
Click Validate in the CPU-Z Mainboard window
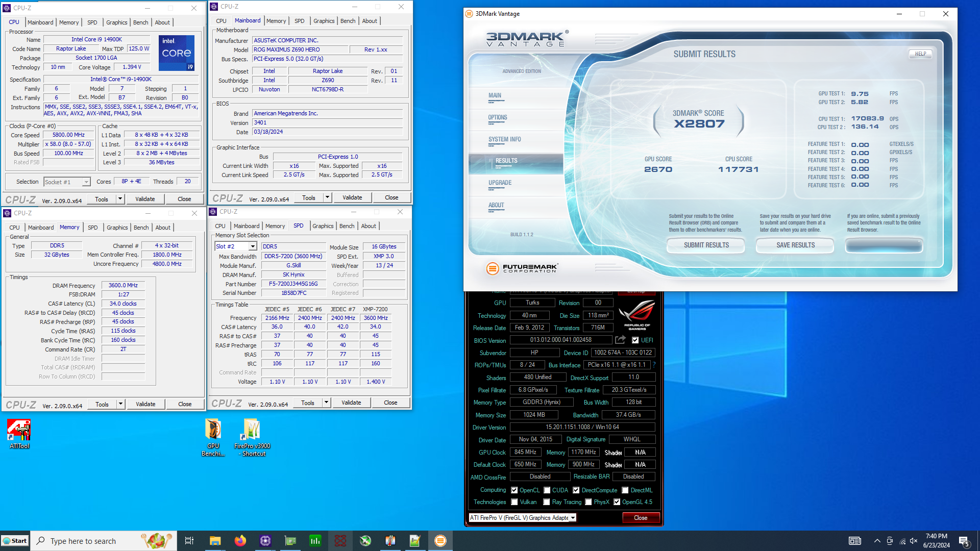352,197
